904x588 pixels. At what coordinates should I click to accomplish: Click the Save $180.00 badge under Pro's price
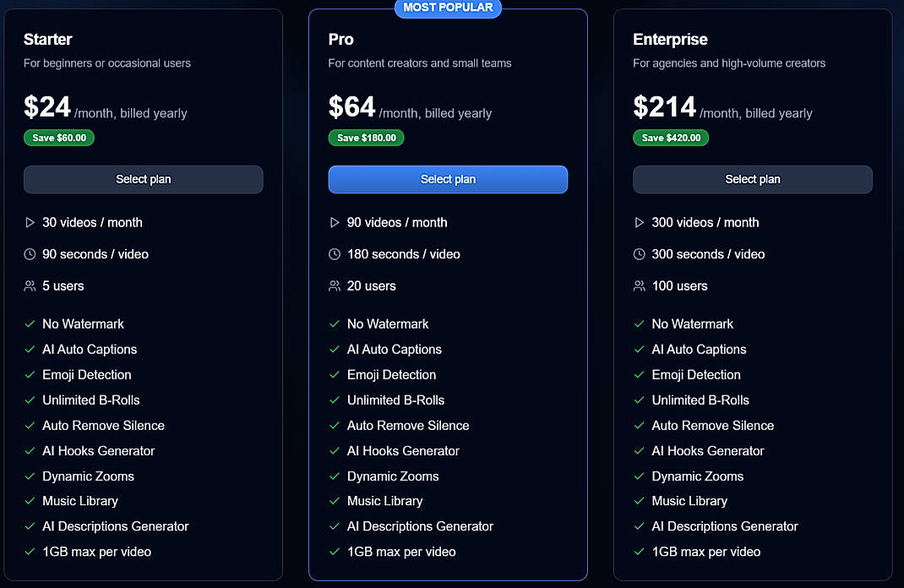pos(366,137)
